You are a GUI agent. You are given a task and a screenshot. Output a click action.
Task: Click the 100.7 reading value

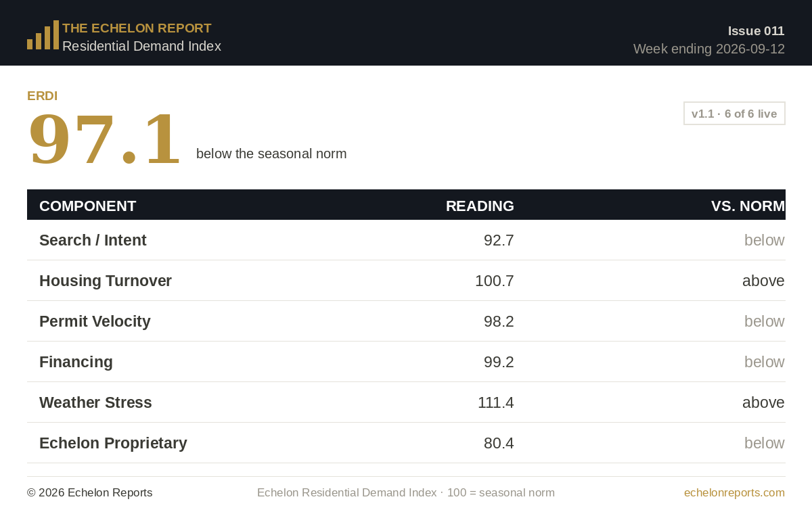coord(495,281)
